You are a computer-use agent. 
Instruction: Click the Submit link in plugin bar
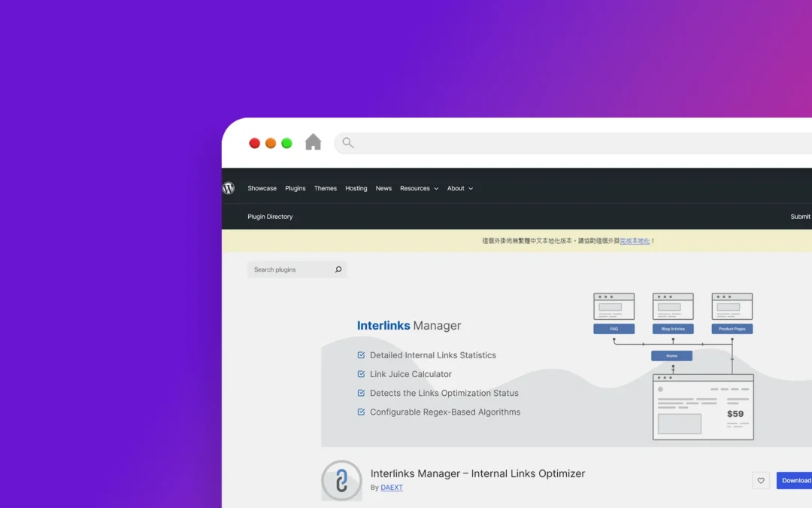[801, 217]
